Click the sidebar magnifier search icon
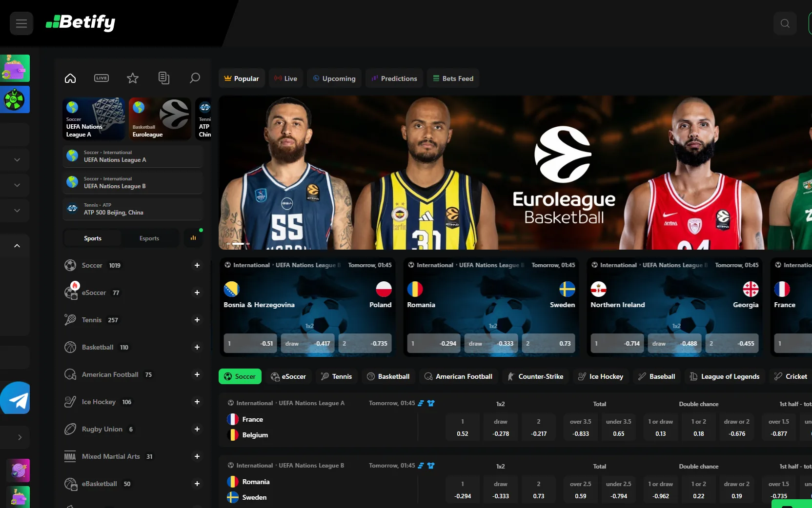The image size is (812, 508). click(195, 78)
